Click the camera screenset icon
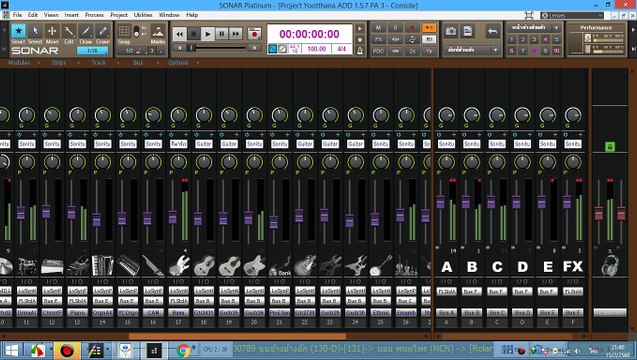This screenshot has width=637, height=360. click(x=451, y=31)
